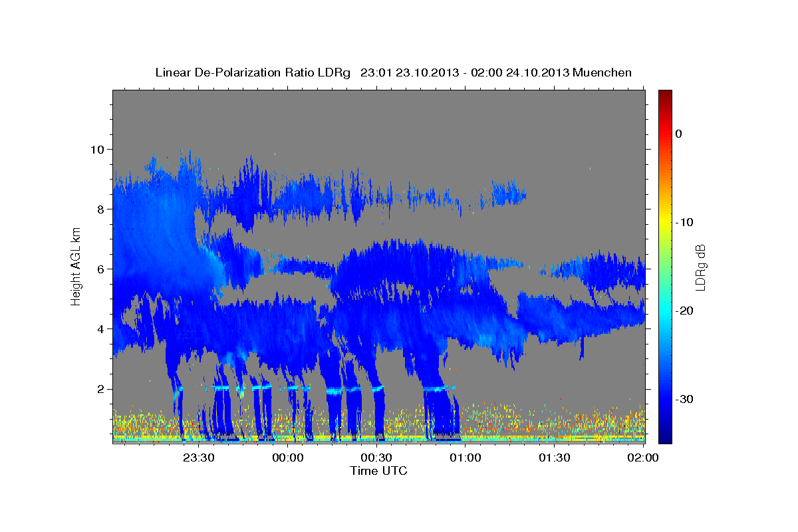
Task: Click the 'Muenchen' location in the title
Action: (603, 72)
